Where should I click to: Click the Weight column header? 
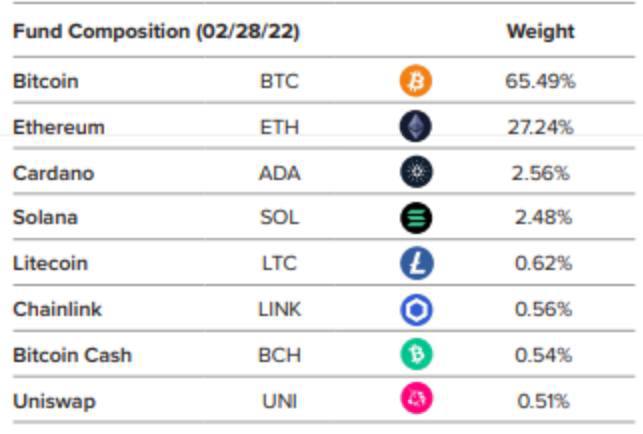(540, 32)
